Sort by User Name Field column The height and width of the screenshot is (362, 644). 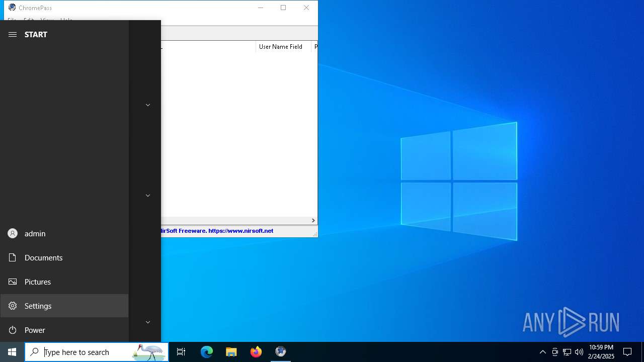(x=283, y=47)
